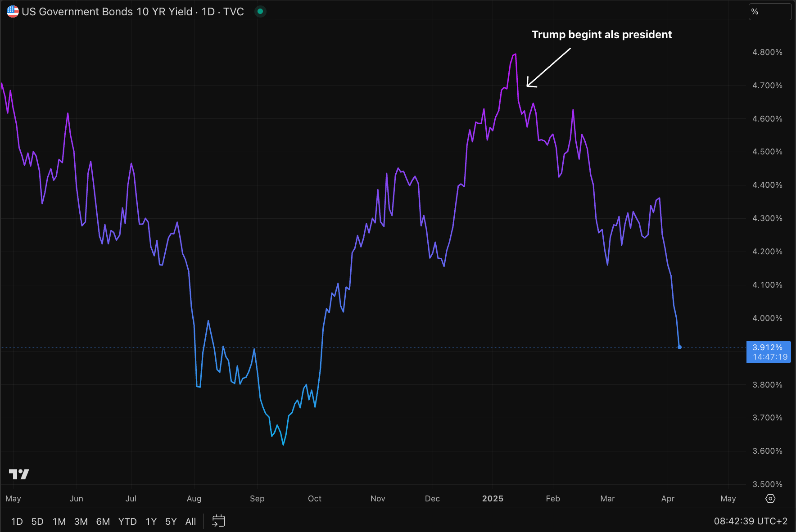Viewport: 796px width, 532px height.
Task: Click the Aug label on time axis
Action: coord(194,499)
